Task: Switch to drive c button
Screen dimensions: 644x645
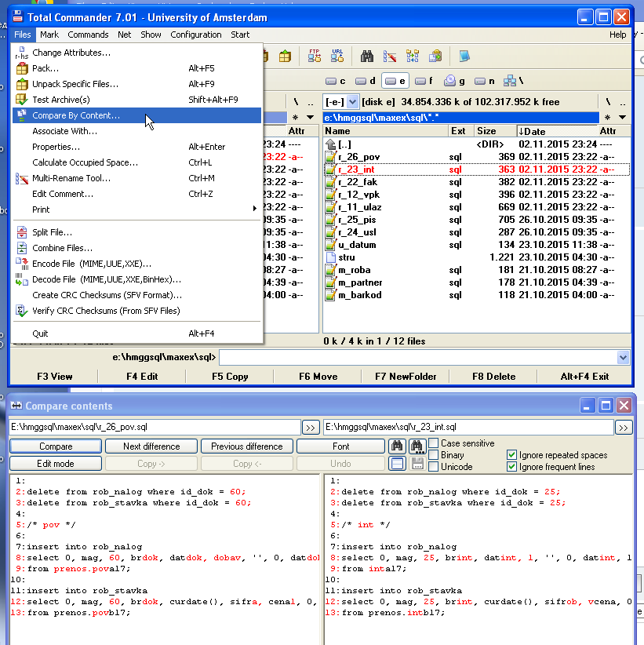Action: (x=336, y=81)
